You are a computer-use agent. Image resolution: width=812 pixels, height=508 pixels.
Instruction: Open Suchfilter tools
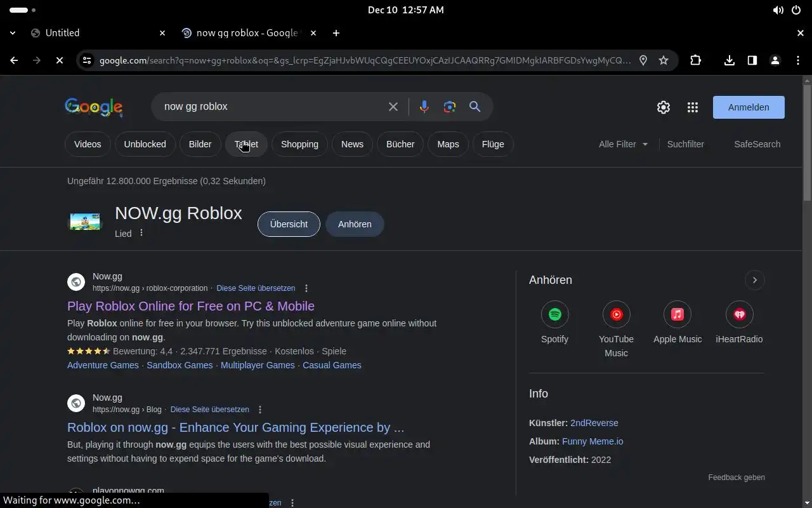click(686, 144)
